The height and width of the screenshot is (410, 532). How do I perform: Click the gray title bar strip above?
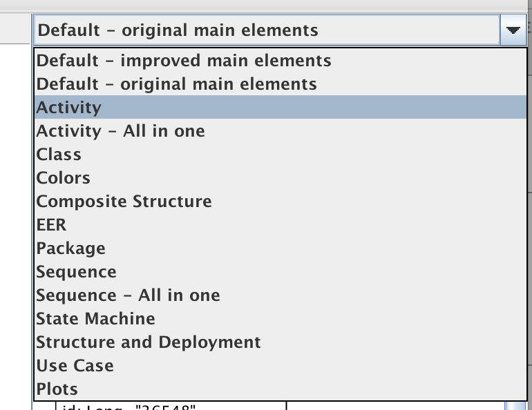pos(266,6)
